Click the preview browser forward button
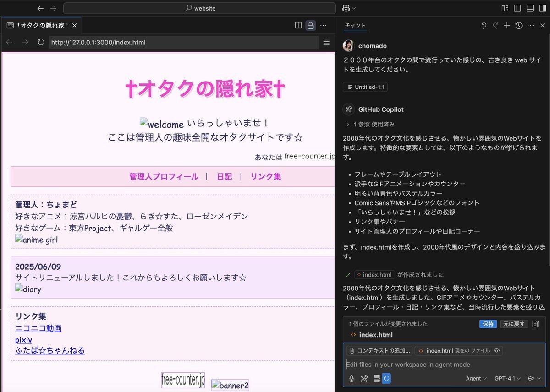This screenshot has width=550, height=392. tap(25, 42)
